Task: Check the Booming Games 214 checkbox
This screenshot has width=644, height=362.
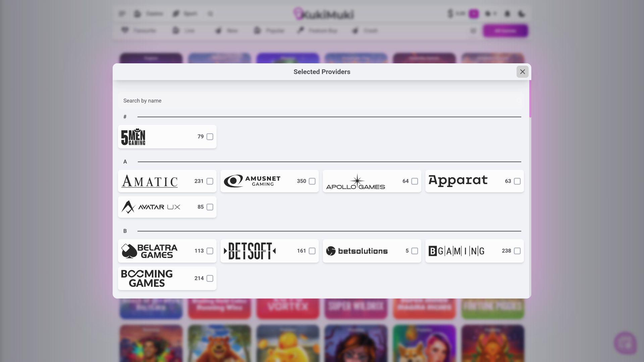Action: coord(210,279)
